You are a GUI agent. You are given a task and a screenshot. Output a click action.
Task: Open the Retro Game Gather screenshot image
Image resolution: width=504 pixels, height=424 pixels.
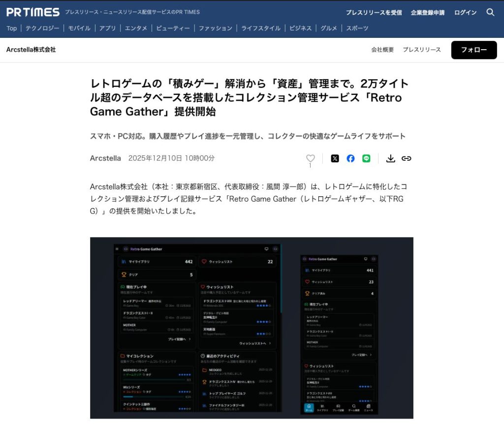252,328
